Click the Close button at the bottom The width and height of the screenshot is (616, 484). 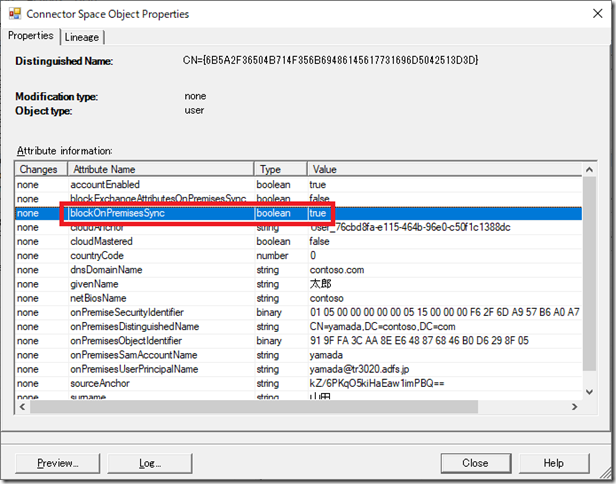[475, 463]
